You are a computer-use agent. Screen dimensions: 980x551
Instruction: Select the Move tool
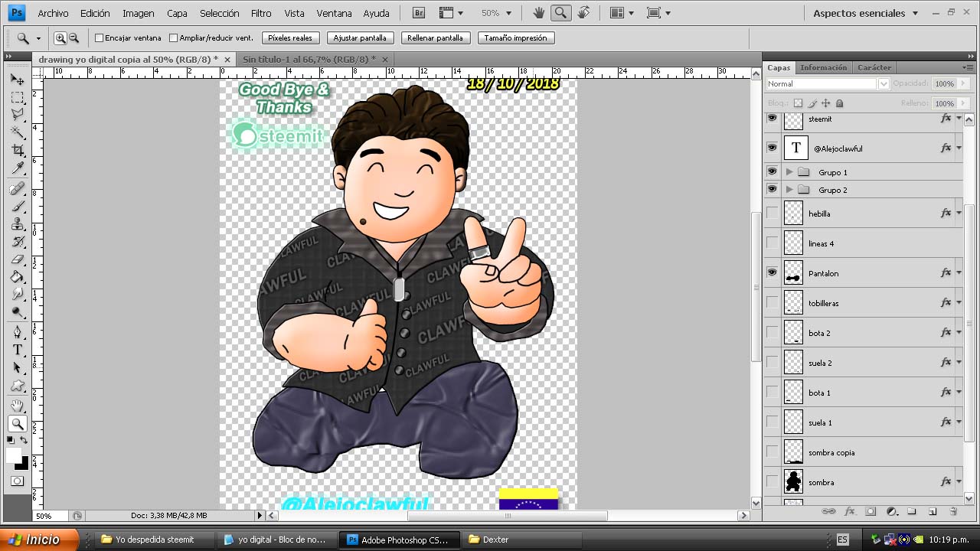pyautogui.click(x=18, y=80)
